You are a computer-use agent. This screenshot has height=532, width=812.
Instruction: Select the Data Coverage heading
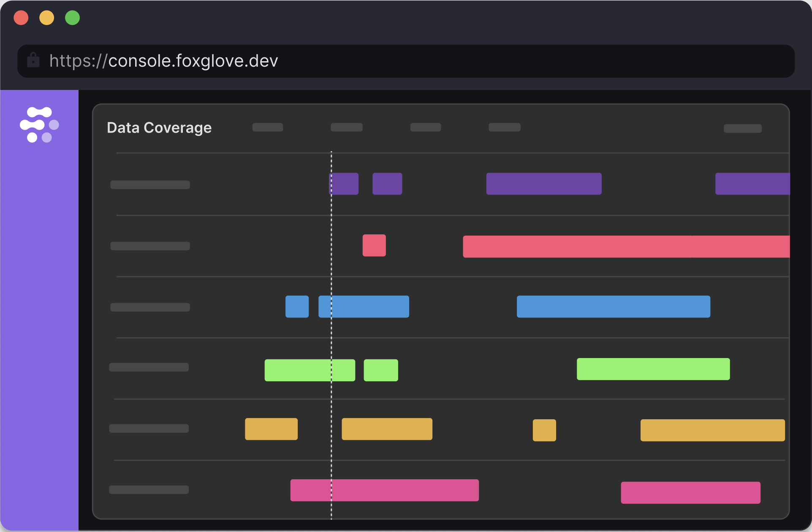[159, 128]
